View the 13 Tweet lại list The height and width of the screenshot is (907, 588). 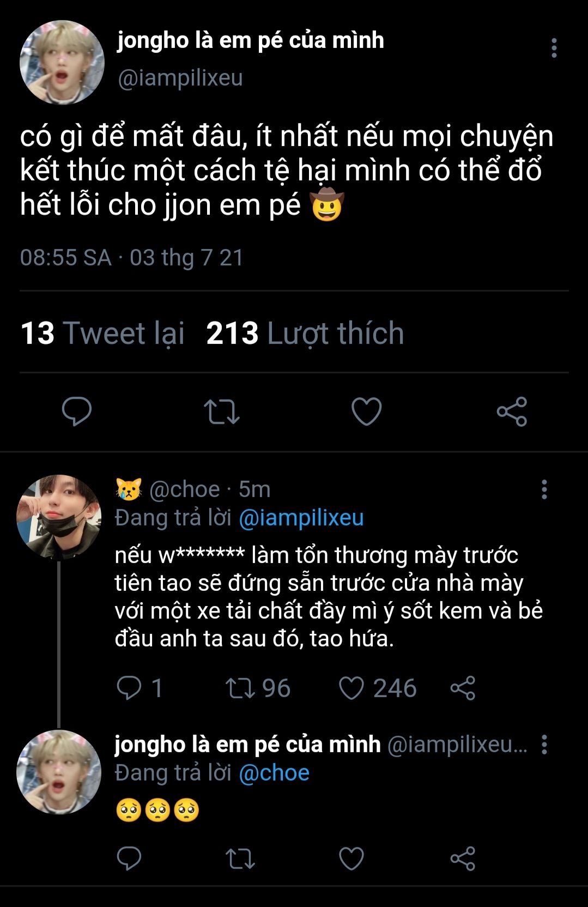click(102, 333)
